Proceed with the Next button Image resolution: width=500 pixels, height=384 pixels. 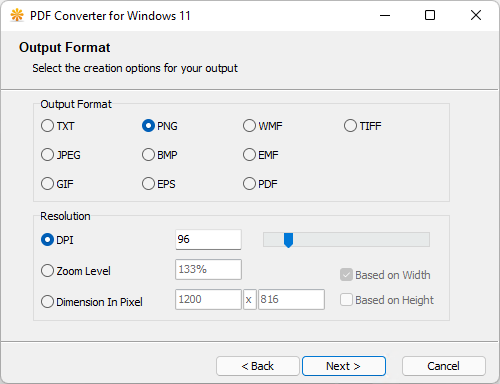coord(344,366)
